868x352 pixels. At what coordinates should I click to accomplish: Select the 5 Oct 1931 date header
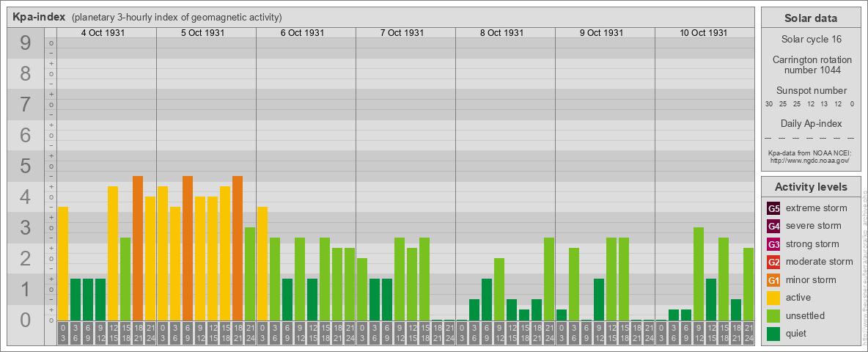tap(202, 33)
